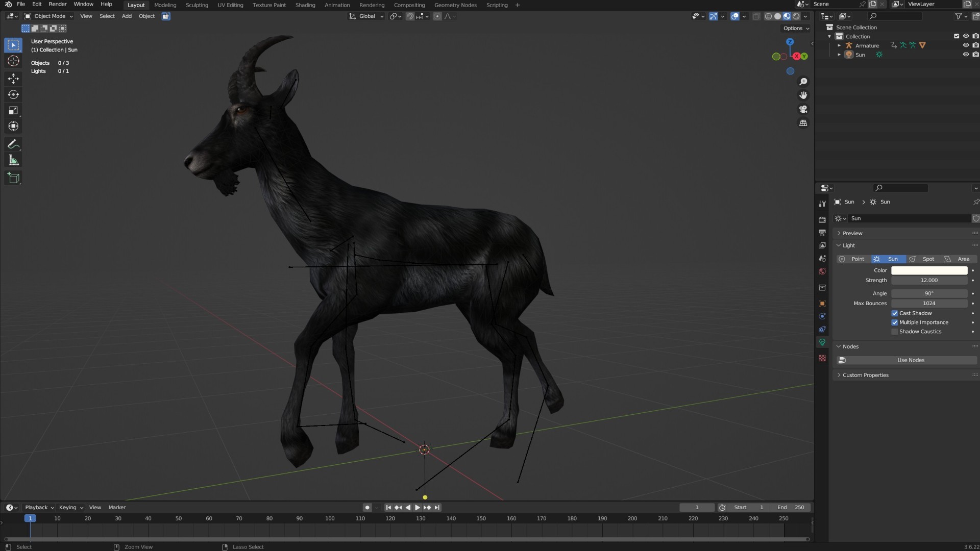The width and height of the screenshot is (980, 551).
Task: Switch to the Shading workspace tab
Action: [x=305, y=5]
